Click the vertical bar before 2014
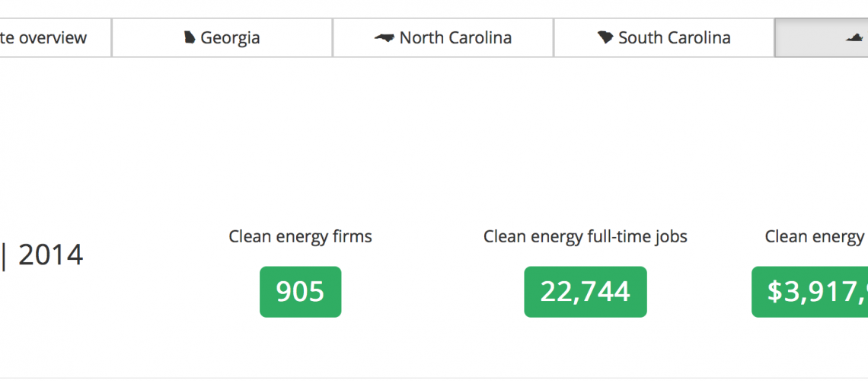Screen dimensions: 868x381 (x=4, y=255)
